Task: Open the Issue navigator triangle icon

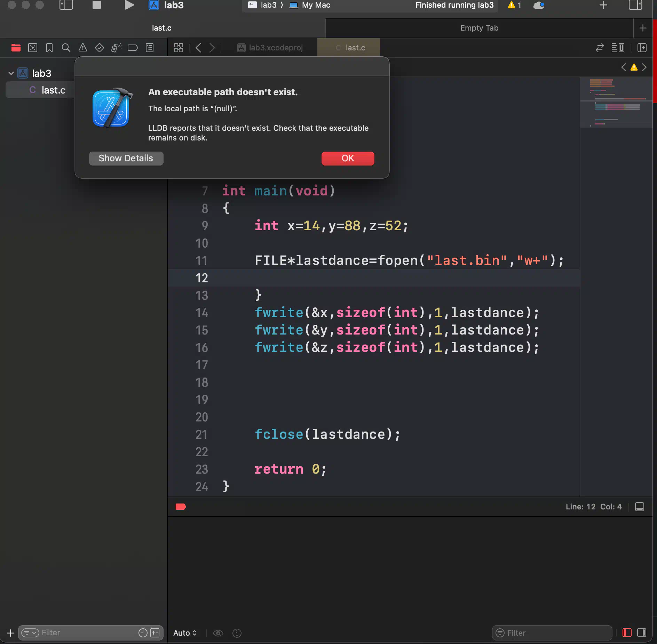Action: point(82,48)
